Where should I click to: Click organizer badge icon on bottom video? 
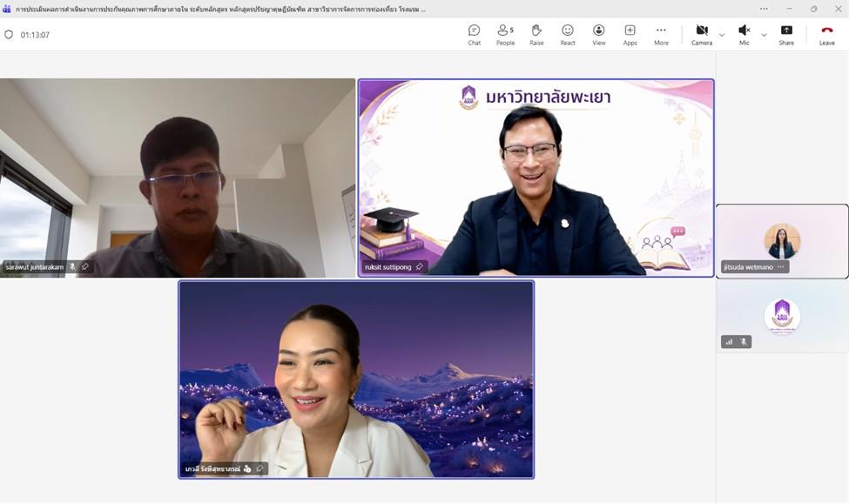(x=247, y=468)
